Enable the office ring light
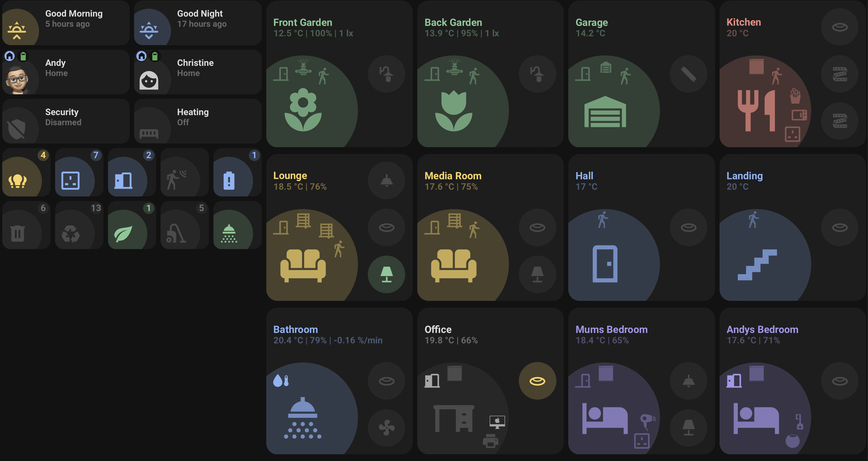Viewport: 868px width, 461px height. pos(537,379)
